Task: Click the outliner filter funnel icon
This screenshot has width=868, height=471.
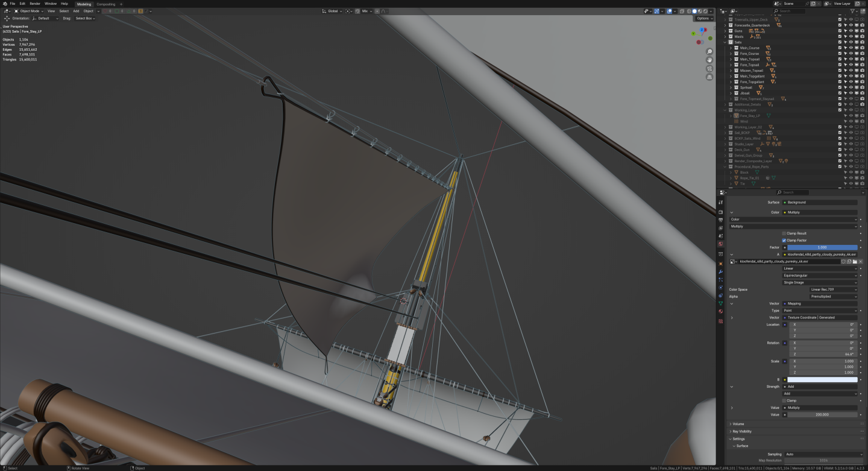Action: [853, 11]
